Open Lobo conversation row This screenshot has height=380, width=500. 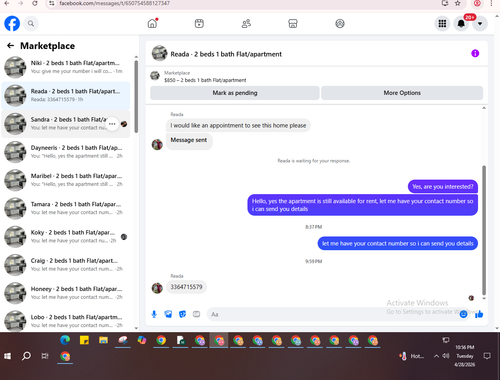66,320
